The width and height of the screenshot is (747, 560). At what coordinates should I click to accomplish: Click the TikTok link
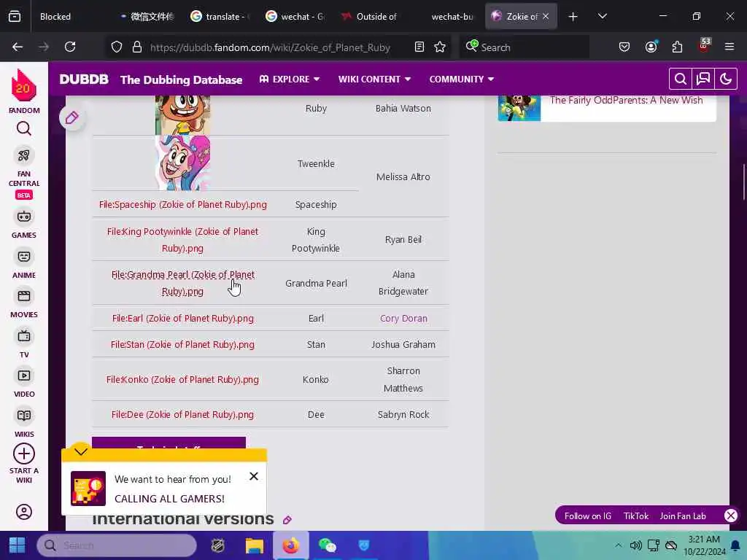pyautogui.click(x=636, y=516)
